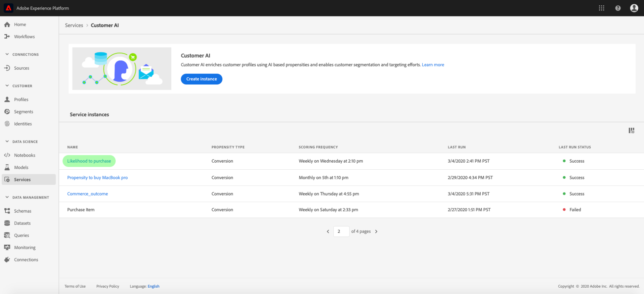This screenshot has height=294, width=644.
Task: Sort by Last Run Status header
Action: click(575, 147)
